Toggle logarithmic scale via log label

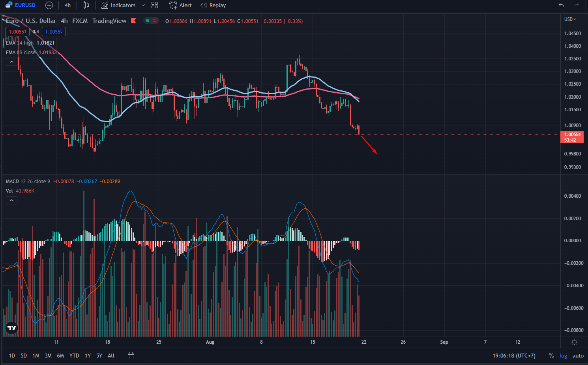pos(563,356)
